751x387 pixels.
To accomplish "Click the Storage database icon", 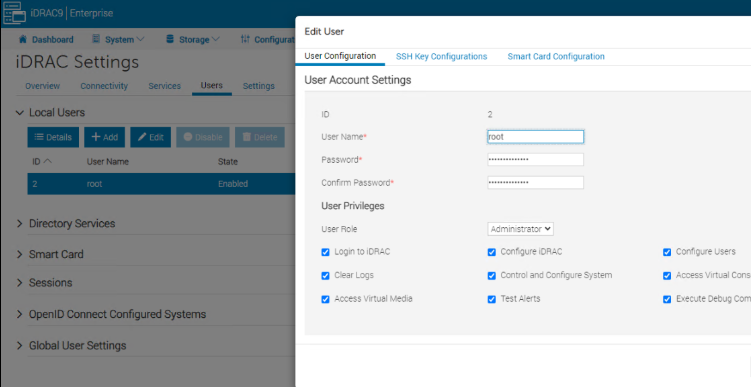I will (170, 39).
